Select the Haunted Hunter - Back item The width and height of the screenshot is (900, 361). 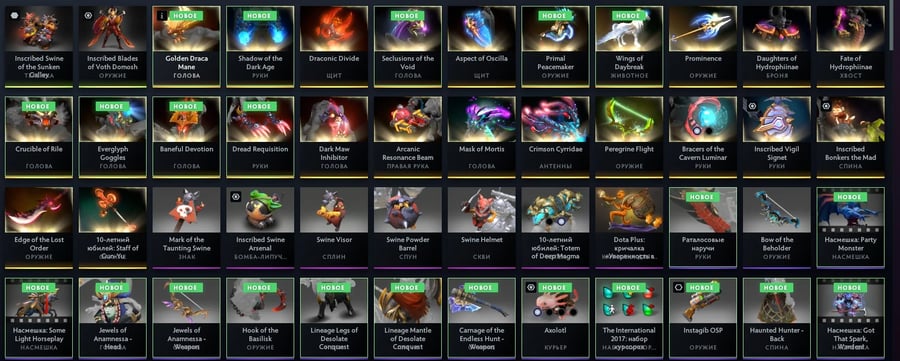pyautogui.click(x=777, y=317)
